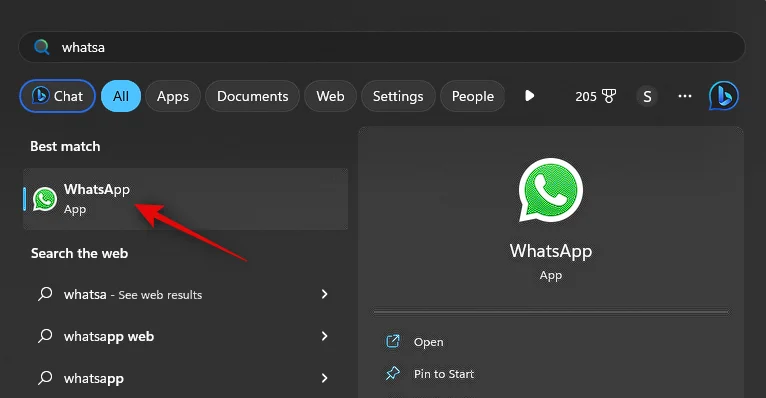Open the WhatsApp best match result

tap(186, 199)
